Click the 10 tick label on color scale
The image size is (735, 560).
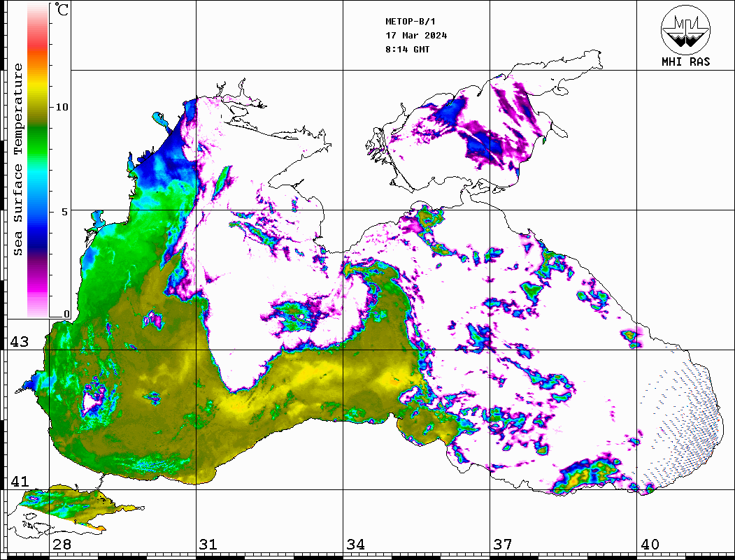click(x=62, y=107)
